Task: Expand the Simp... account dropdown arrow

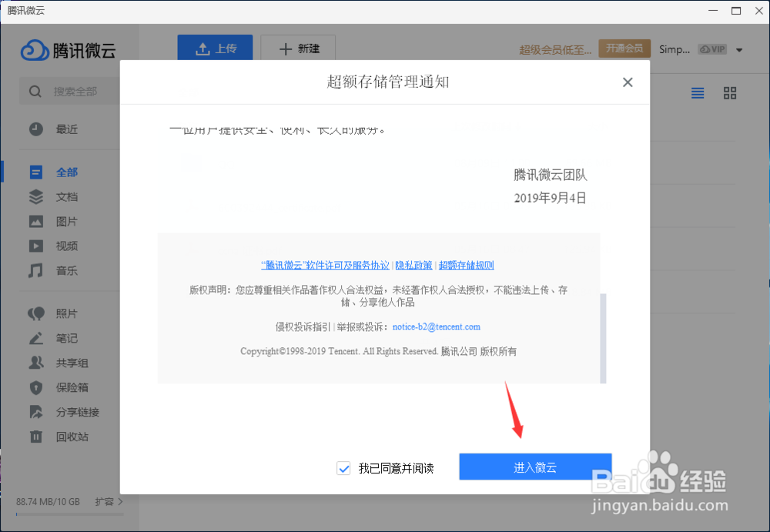Action: [x=739, y=49]
